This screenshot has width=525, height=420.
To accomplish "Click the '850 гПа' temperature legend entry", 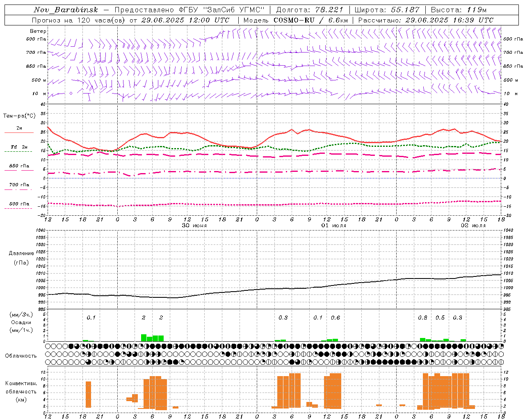I will [x=19, y=166].
